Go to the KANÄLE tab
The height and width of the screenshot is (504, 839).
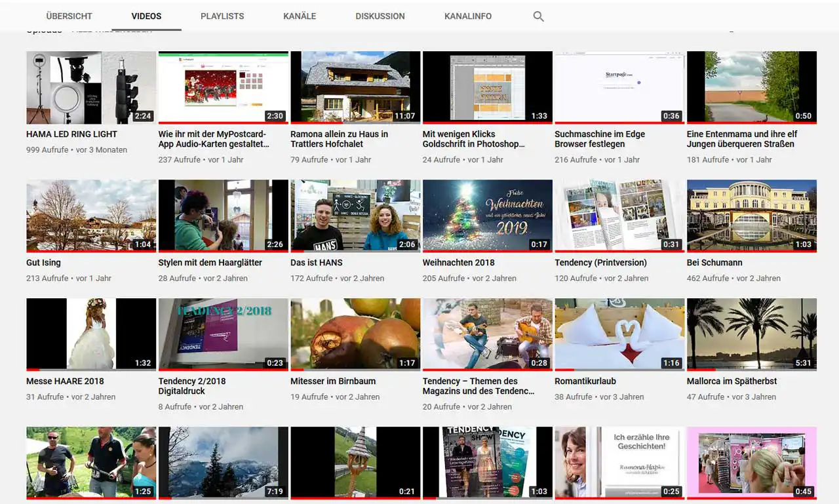tap(300, 16)
